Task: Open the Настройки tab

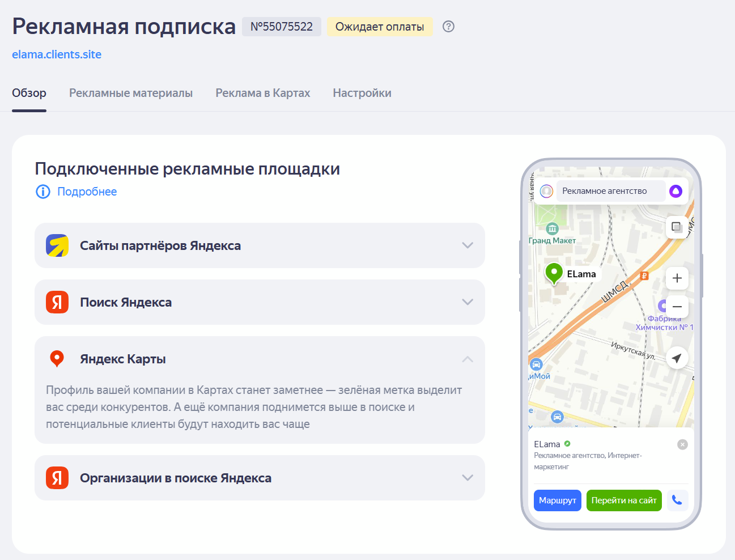Action: tap(362, 93)
